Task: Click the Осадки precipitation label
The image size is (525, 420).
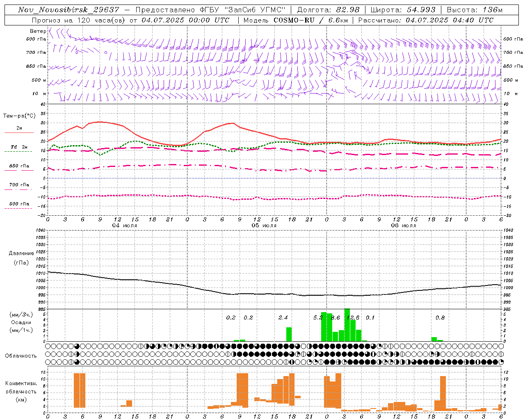Action: pos(21,322)
